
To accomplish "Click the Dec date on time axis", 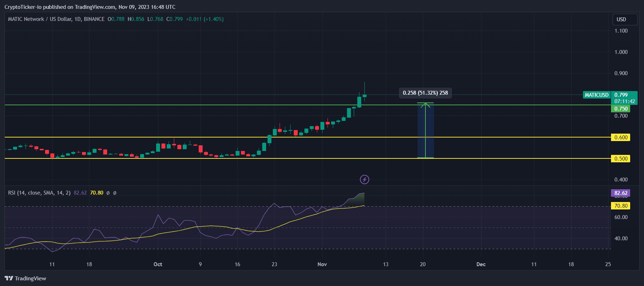I will point(481,264).
